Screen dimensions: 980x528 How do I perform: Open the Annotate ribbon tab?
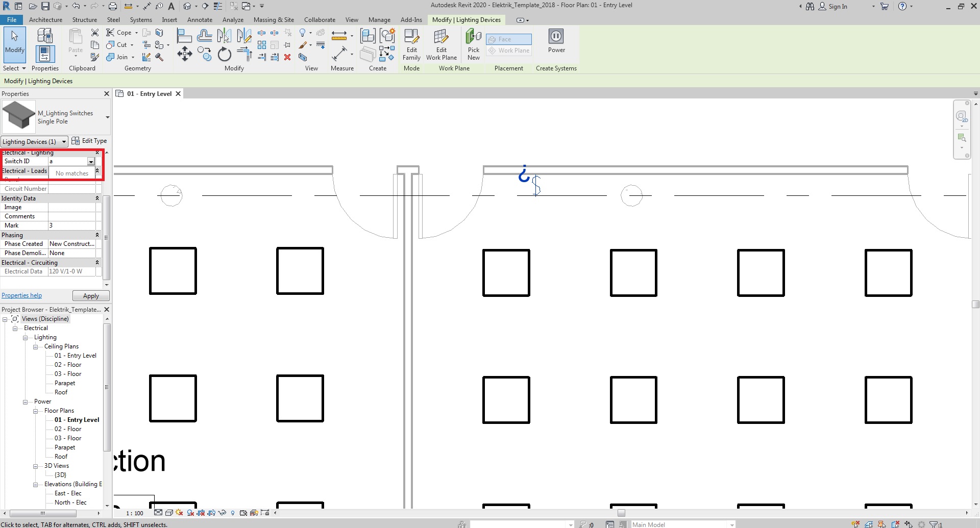[x=200, y=20]
